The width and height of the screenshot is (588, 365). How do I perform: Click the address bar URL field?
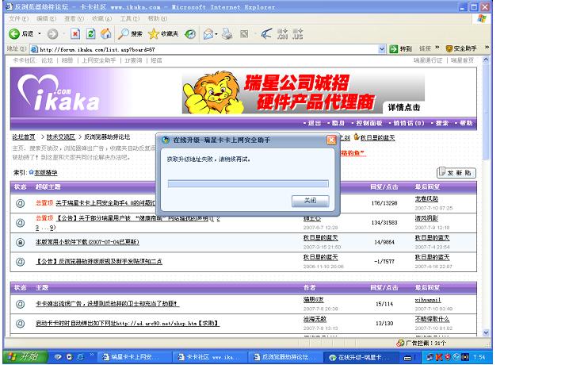pos(206,49)
